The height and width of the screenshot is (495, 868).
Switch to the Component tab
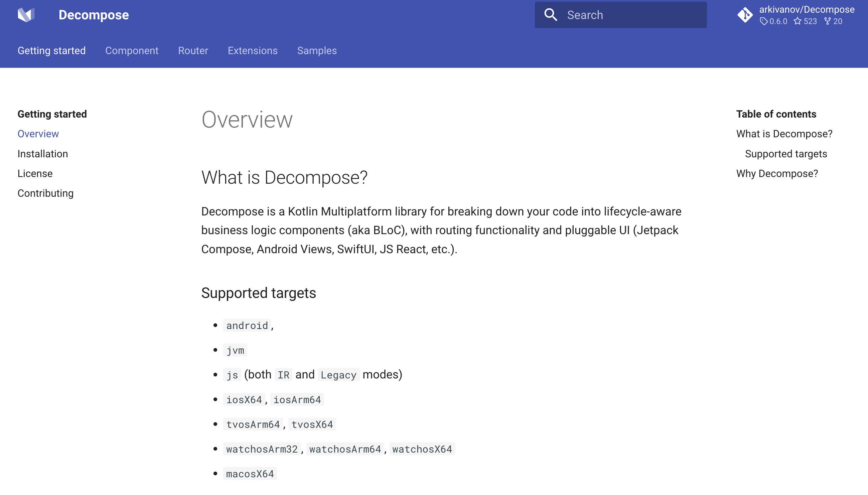(x=132, y=51)
